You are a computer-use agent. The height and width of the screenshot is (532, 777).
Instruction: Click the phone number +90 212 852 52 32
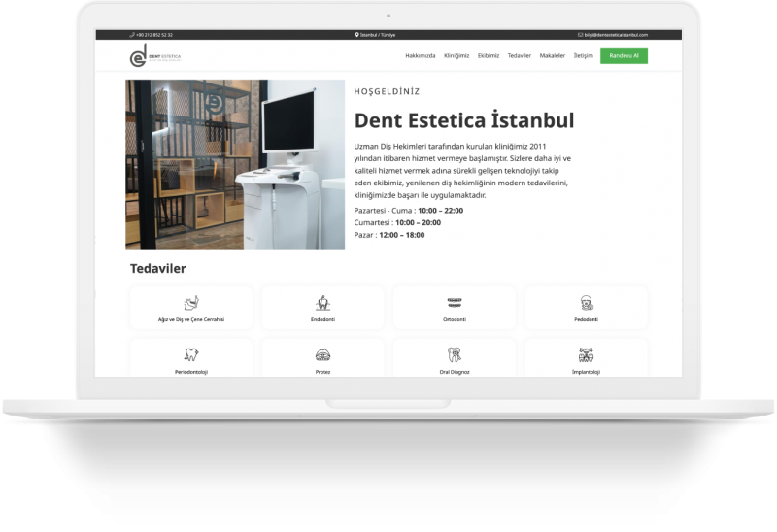[154, 35]
